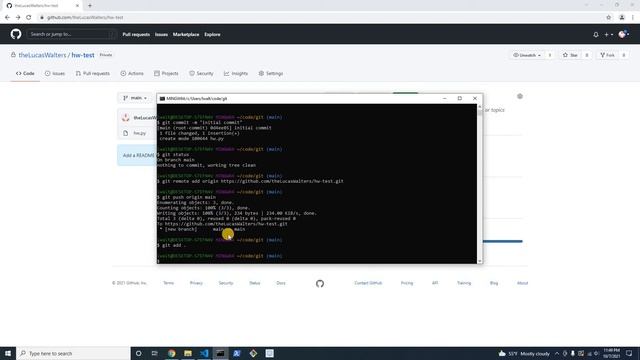Go back with the browser back arrow
The width and height of the screenshot is (640, 360).
(x=7, y=18)
